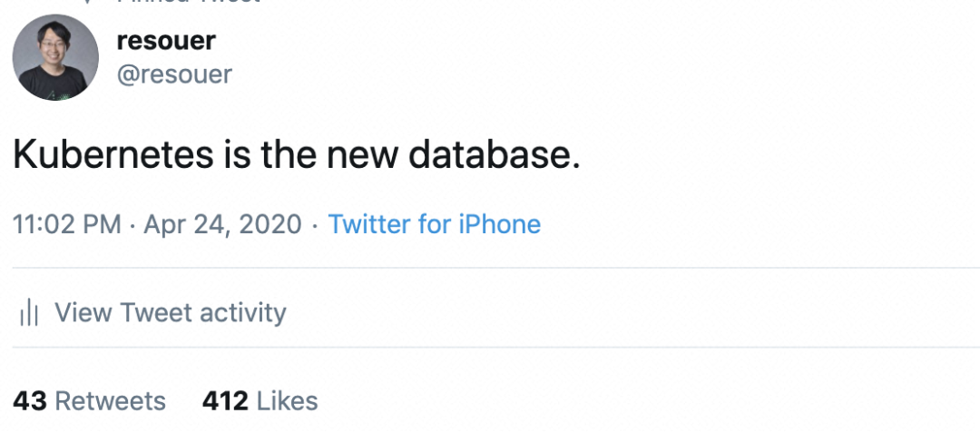Screen dimensions: 980x433
Task: Show the Likes list label
Action: tap(288, 400)
